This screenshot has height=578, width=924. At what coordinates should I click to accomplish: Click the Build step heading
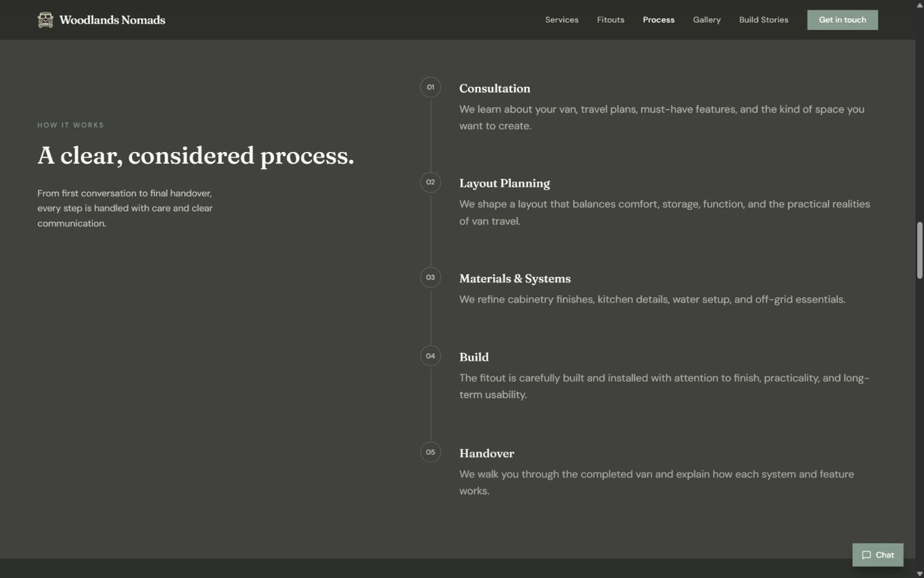(474, 357)
